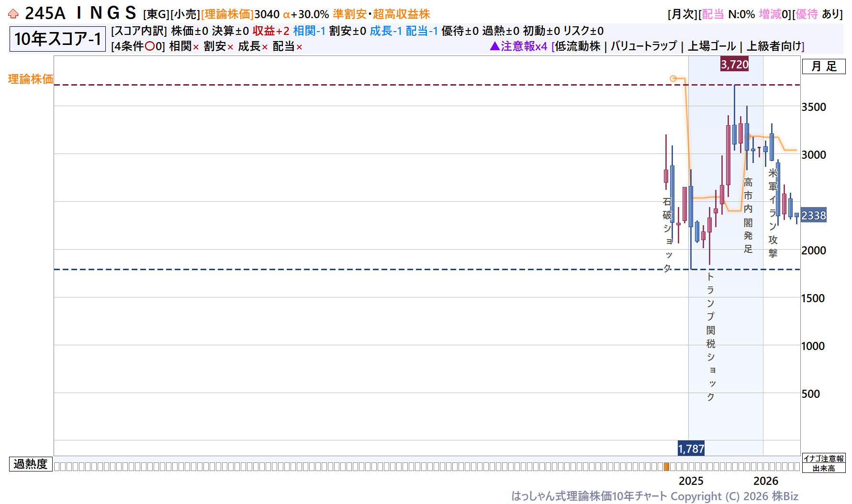
Task: Click the イナゴ注意報 label
Action: click(824, 458)
